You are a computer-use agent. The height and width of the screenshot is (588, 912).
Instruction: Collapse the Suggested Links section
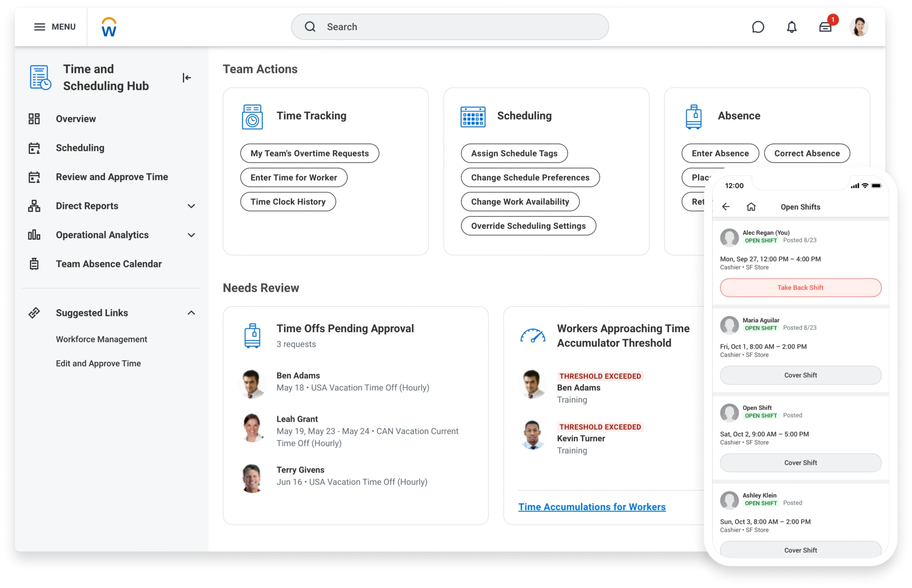click(x=191, y=313)
